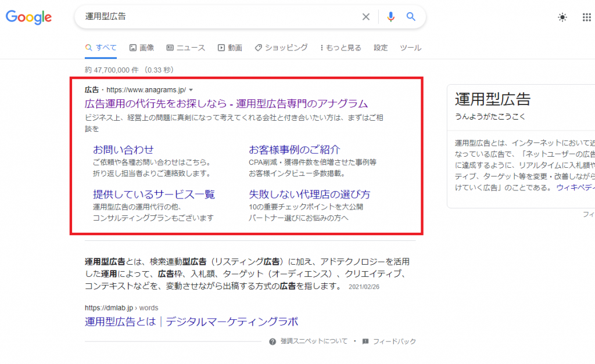Click the text 折り返し担当者よりご連絡致します。

click(x=152, y=173)
